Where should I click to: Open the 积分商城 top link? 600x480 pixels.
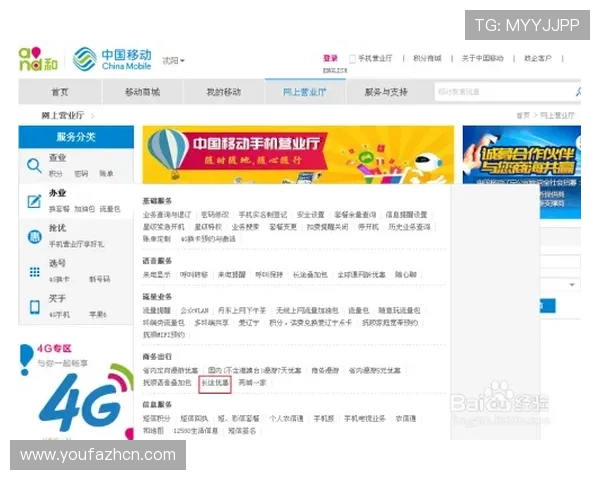tap(427, 58)
